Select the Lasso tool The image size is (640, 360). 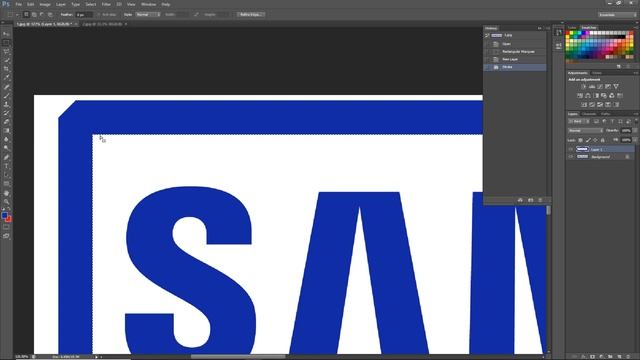pos(6,52)
